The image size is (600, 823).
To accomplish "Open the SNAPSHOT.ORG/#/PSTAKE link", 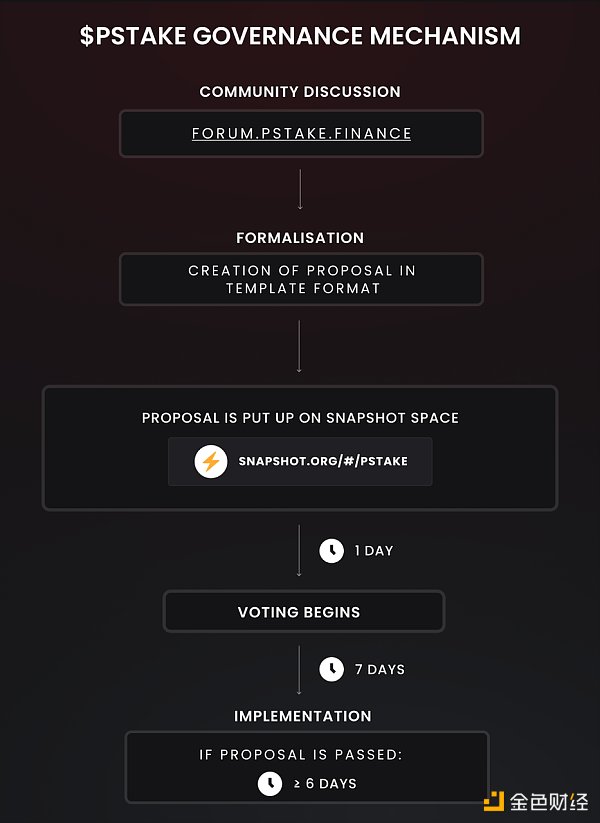I will 322,462.
